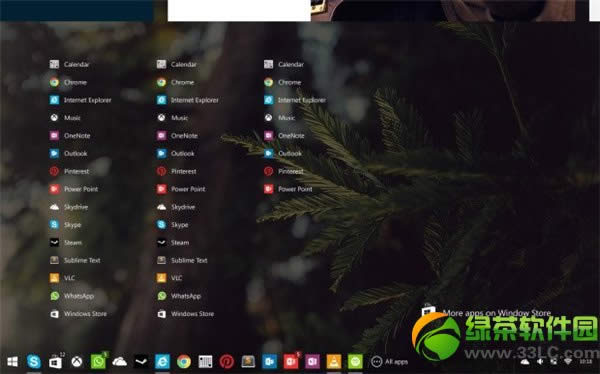The image size is (600, 374).
Task: Open the More apps on Window Store link
Action: point(486,313)
